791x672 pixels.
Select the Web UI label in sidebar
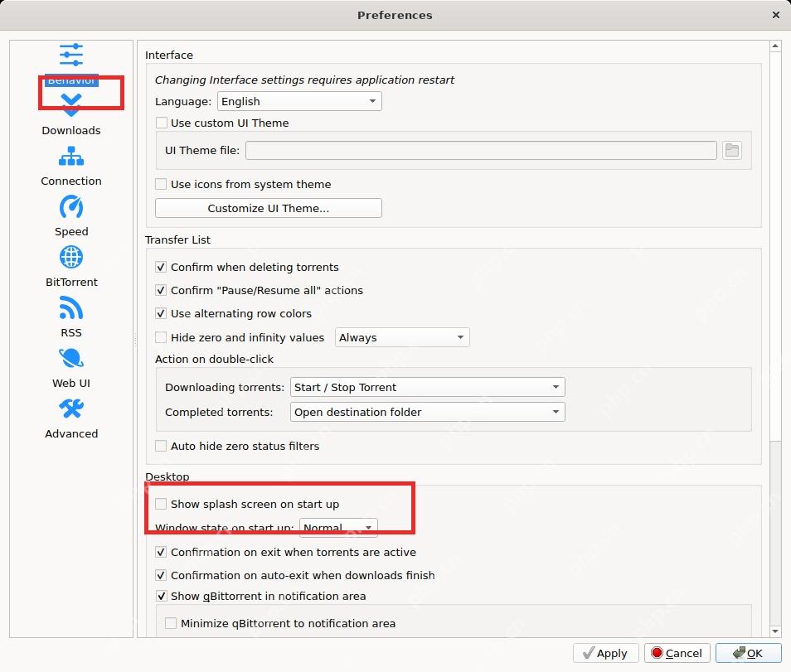point(71,383)
